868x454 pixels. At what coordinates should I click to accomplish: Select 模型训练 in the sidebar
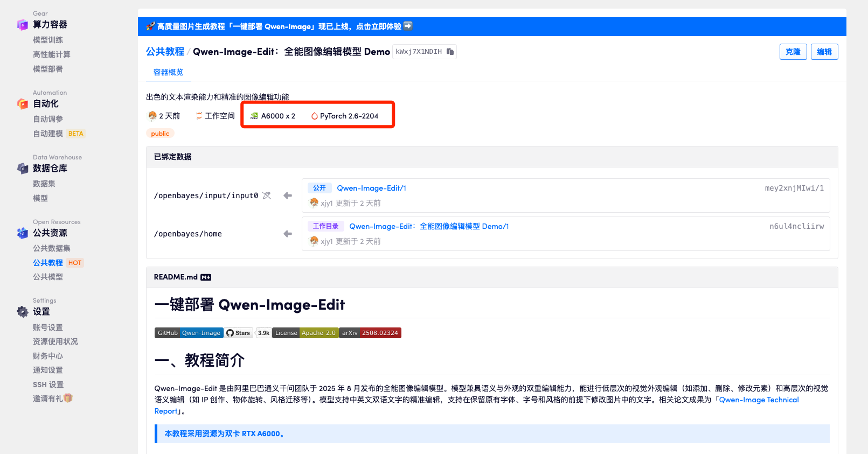pos(48,40)
